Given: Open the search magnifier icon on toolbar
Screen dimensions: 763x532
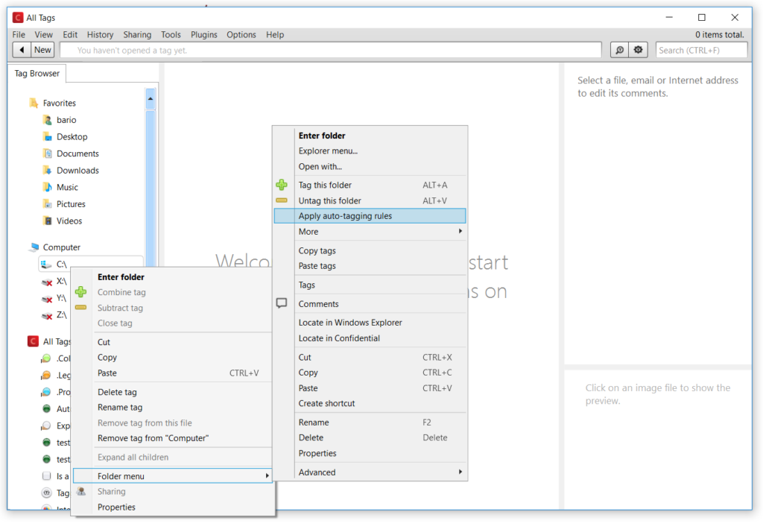Looking at the screenshot, I should point(618,49).
